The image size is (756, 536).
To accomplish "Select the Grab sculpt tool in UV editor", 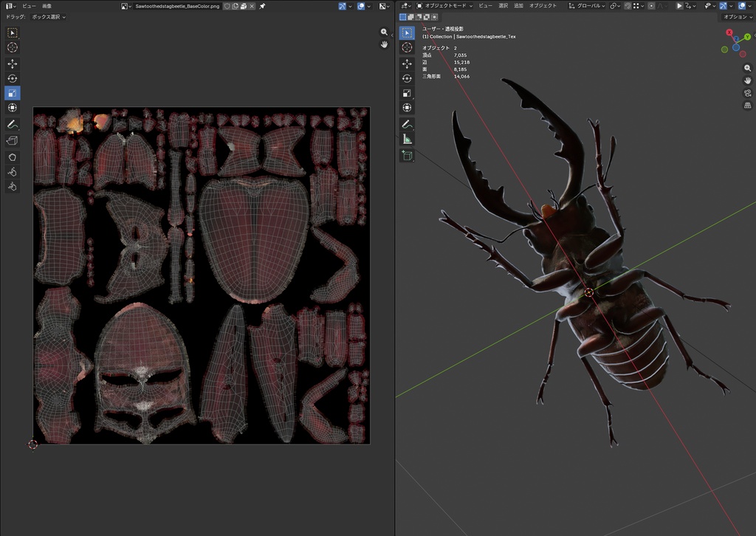I will (x=13, y=157).
